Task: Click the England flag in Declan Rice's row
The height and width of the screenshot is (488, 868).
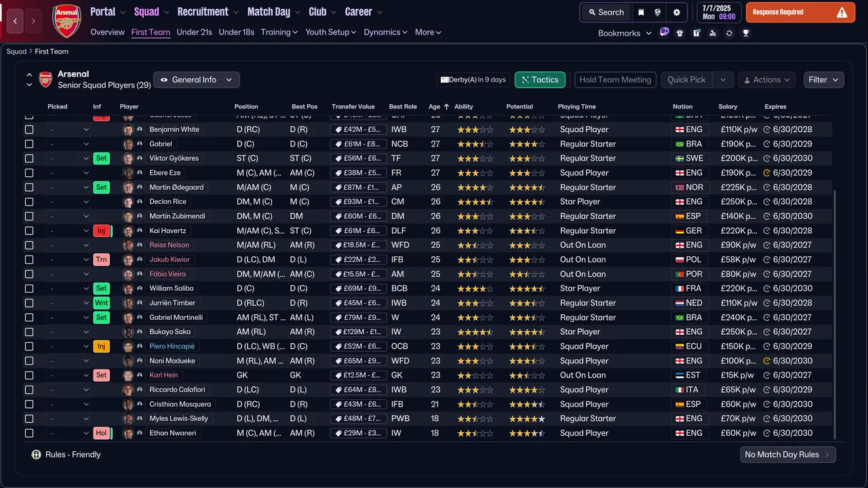Action: point(678,202)
